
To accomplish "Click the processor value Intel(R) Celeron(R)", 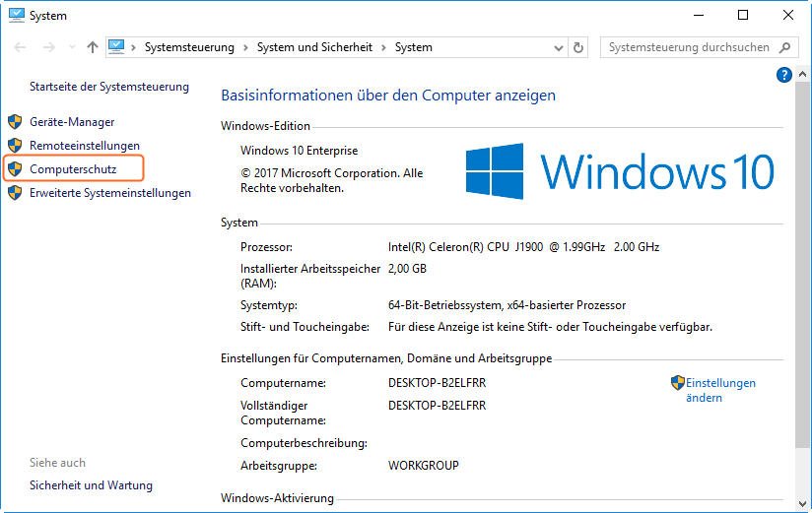I will pos(523,247).
